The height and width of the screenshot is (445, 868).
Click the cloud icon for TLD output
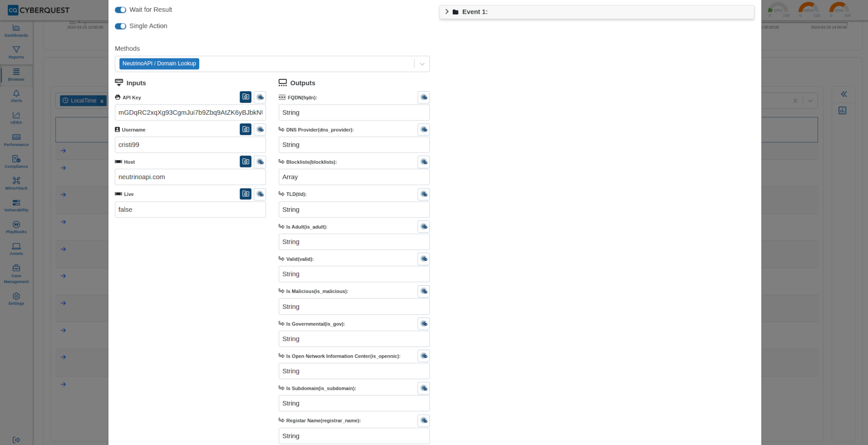pos(424,194)
